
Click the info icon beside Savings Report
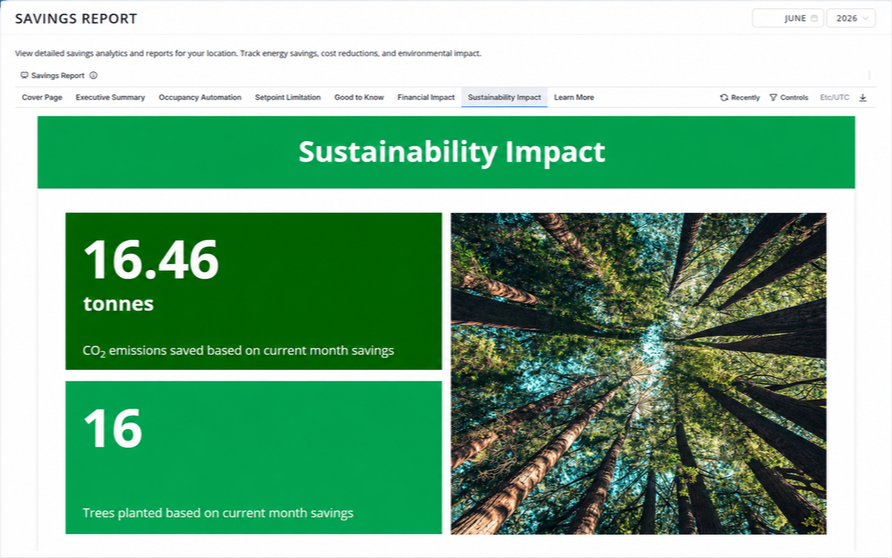(94, 75)
